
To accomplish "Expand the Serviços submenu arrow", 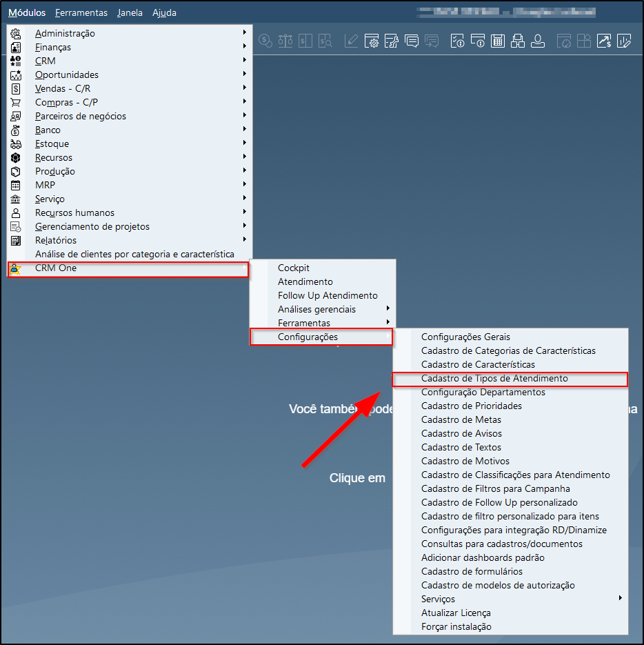I will [621, 599].
